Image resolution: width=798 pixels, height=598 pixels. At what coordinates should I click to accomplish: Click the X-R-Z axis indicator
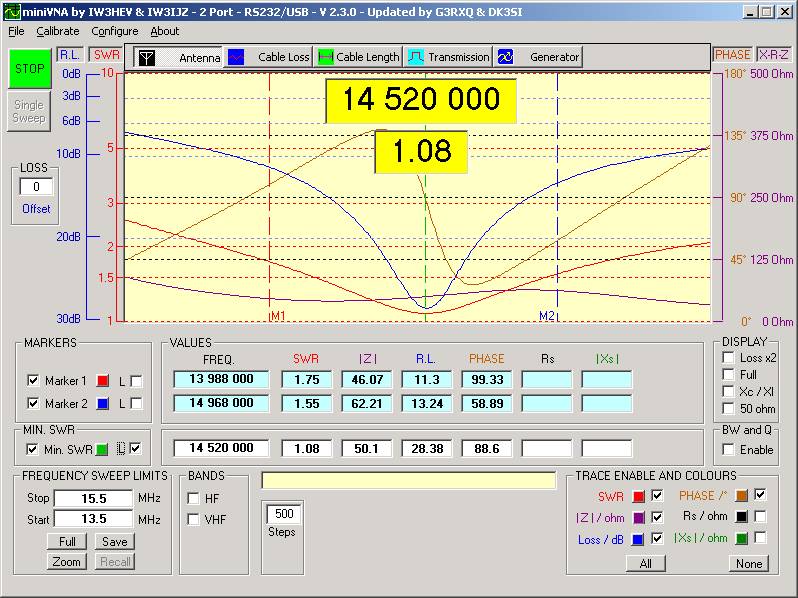774,55
